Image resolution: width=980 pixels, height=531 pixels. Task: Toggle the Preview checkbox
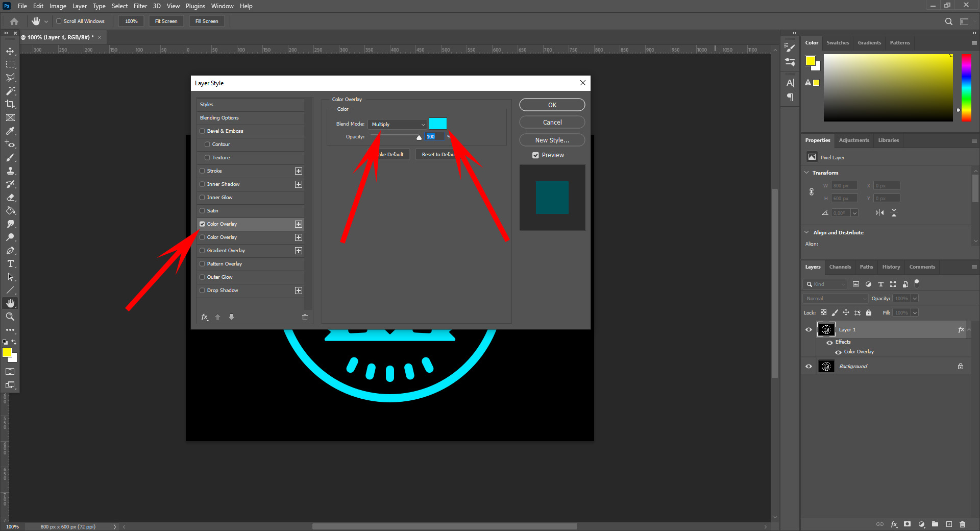coord(535,155)
